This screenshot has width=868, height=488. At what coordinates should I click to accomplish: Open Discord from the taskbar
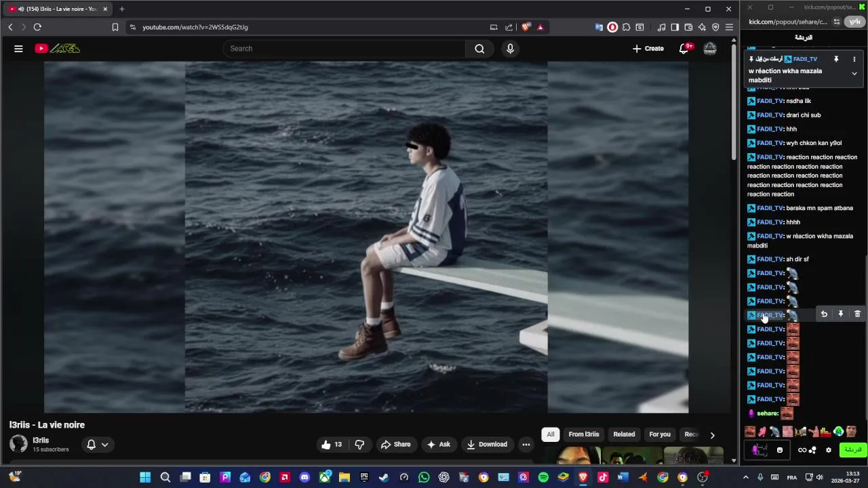tap(304, 477)
